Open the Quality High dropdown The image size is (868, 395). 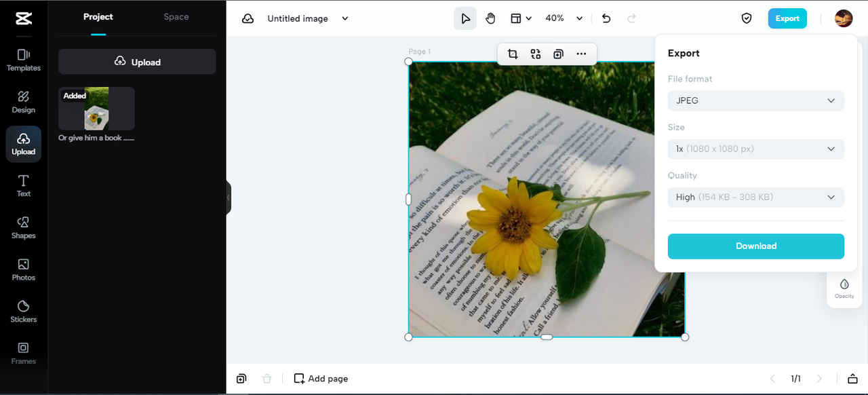pos(756,197)
